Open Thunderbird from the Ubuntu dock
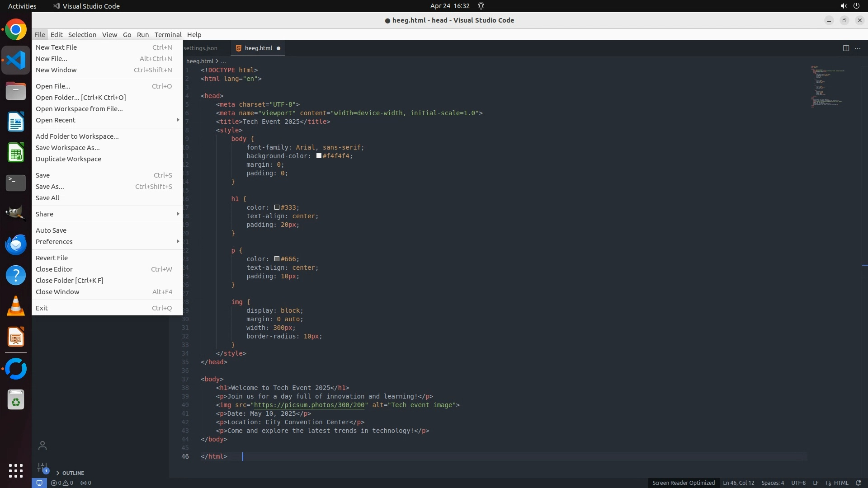868x488 pixels. [16, 244]
